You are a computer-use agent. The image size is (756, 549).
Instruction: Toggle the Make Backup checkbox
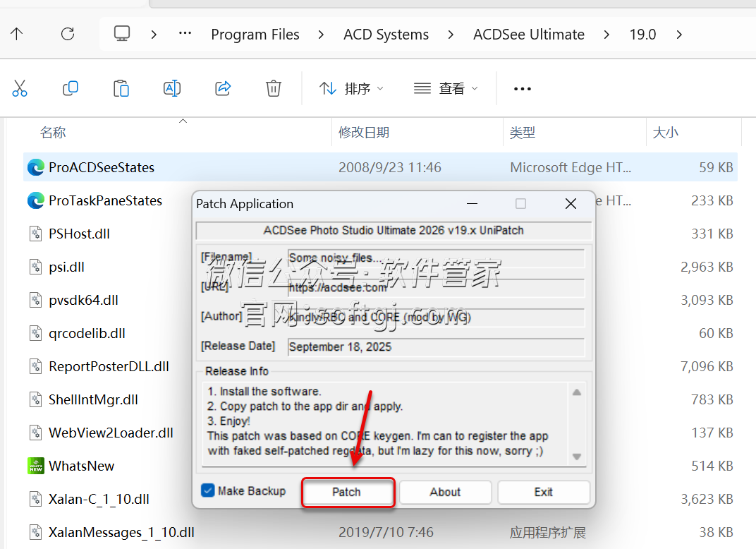(208, 490)
